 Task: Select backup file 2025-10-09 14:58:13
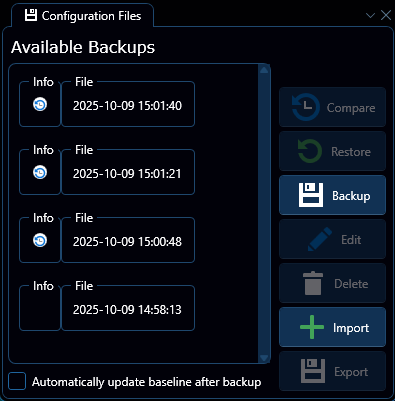[128, 308]
